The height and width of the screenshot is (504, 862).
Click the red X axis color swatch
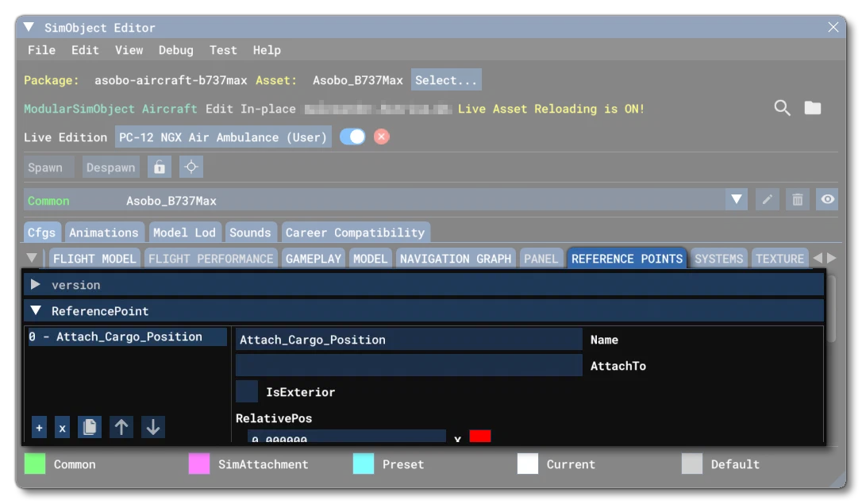[x=480, y=437]
